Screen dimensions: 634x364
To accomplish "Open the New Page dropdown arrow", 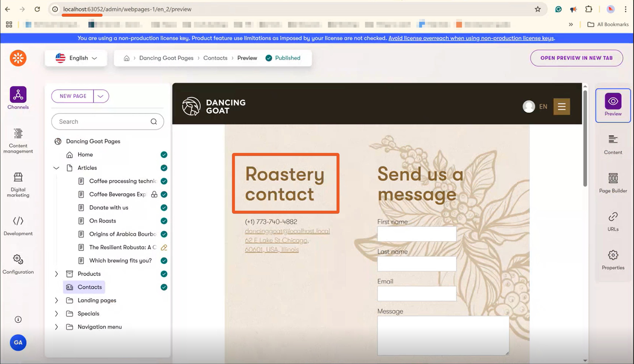I will tap(101, 96).
